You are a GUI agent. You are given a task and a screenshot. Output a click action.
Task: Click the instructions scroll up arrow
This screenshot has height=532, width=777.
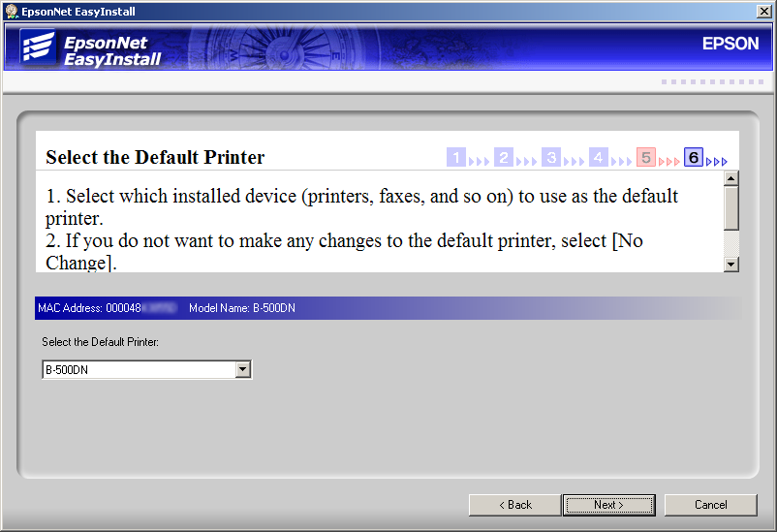pyautogui.click(x=731, y=178)
